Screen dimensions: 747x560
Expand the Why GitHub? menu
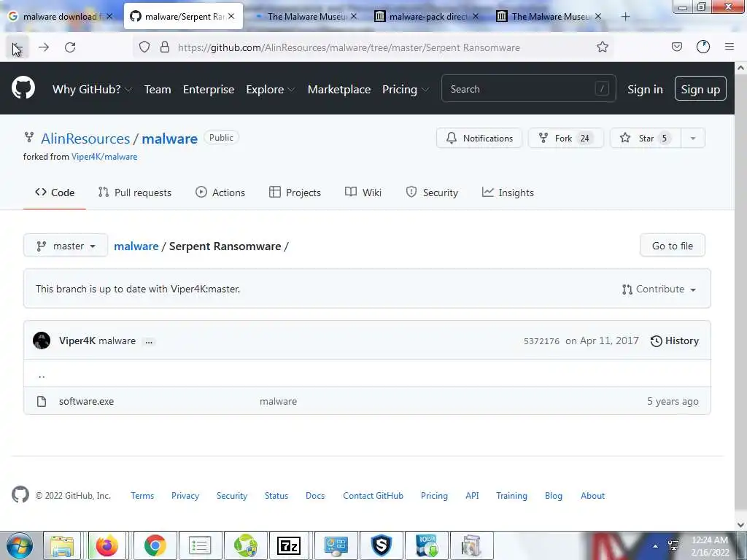pyautogui.click(x=92, y=89)
